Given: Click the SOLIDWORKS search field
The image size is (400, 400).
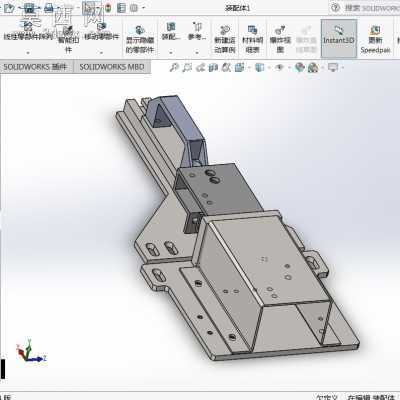Looking at the screenshot, I should [372, 8].
